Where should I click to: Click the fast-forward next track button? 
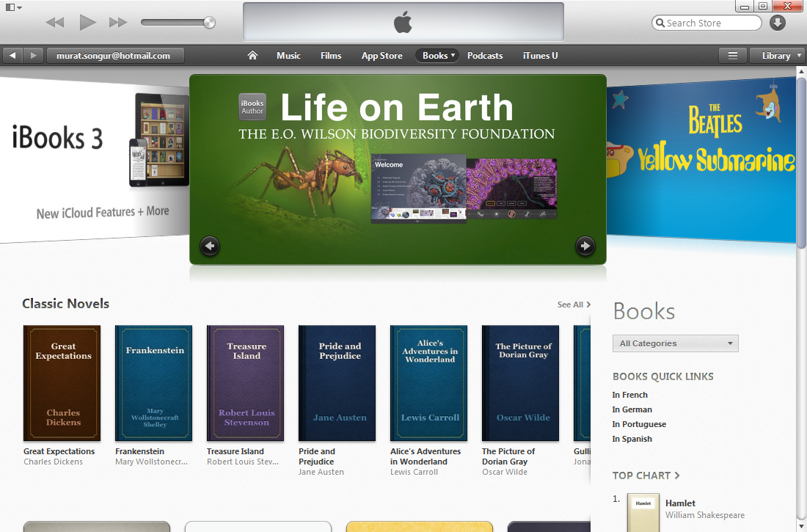point(118,22)
